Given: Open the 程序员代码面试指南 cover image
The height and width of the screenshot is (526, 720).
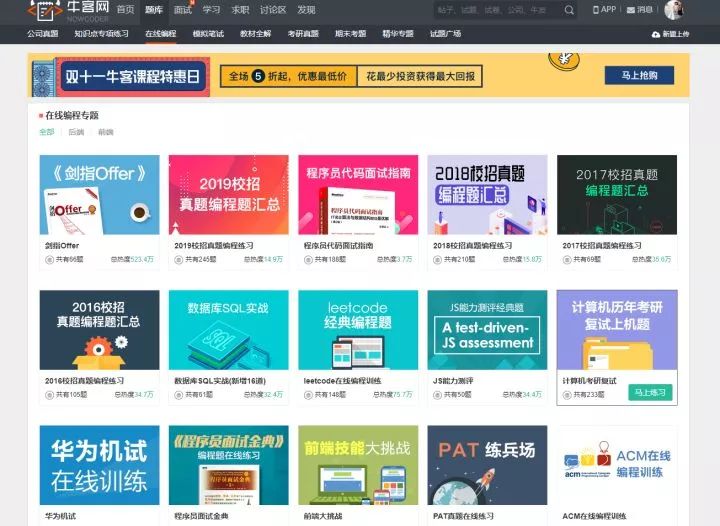Looking at the screenshot, I should 358,195.
